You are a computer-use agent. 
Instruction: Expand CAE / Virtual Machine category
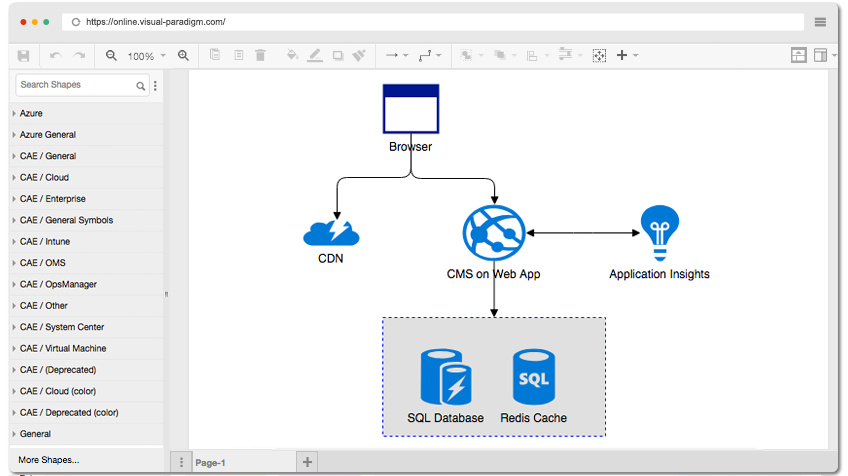[x=87, y=348]
